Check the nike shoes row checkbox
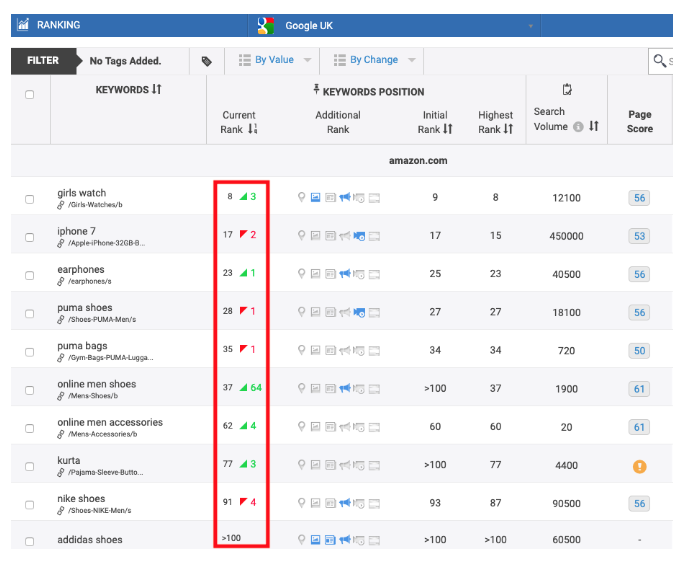Image resolution: width=695 pixels, height=570 pixels. (30, 504)
